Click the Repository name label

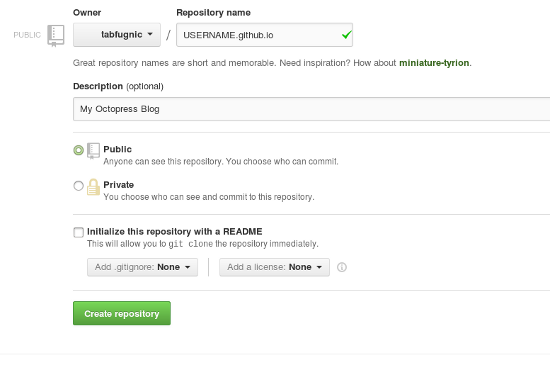pyautogui.click(x=213, y=13)
